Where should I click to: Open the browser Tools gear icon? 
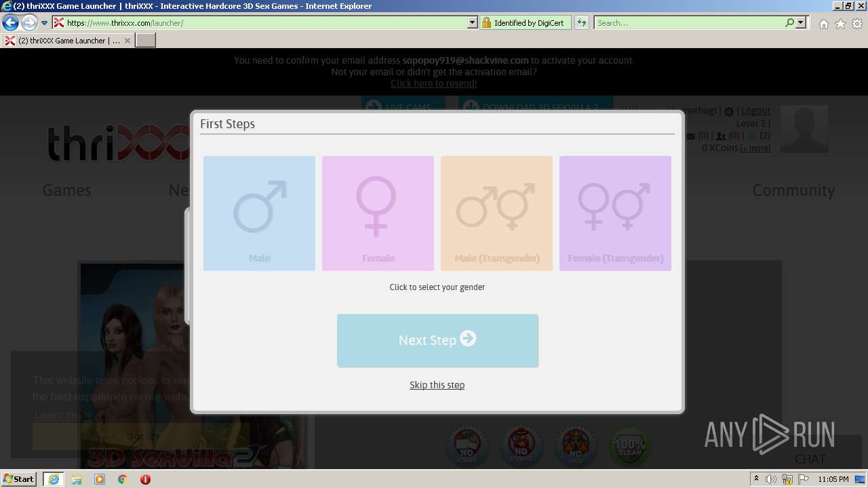(857, 24)
